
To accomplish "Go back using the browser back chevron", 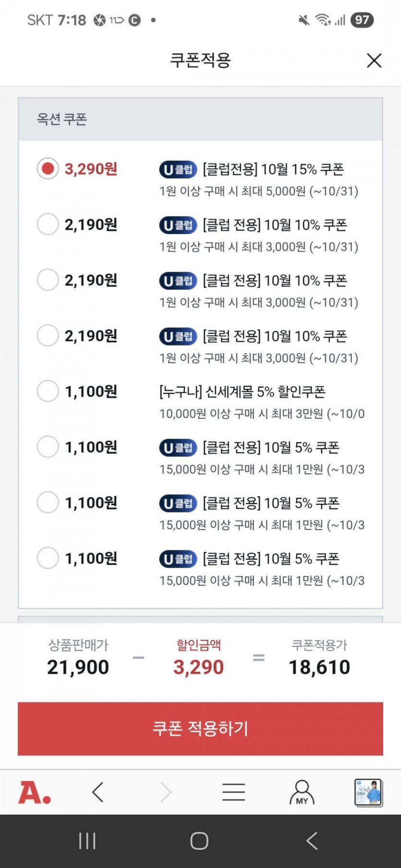I will tap(98, 792).
